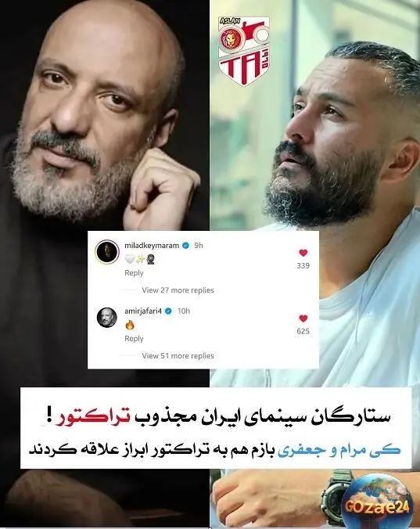Click the heart icon on miladkeymaram's comment
Screen dimensions: 420x529
point(303,253)
